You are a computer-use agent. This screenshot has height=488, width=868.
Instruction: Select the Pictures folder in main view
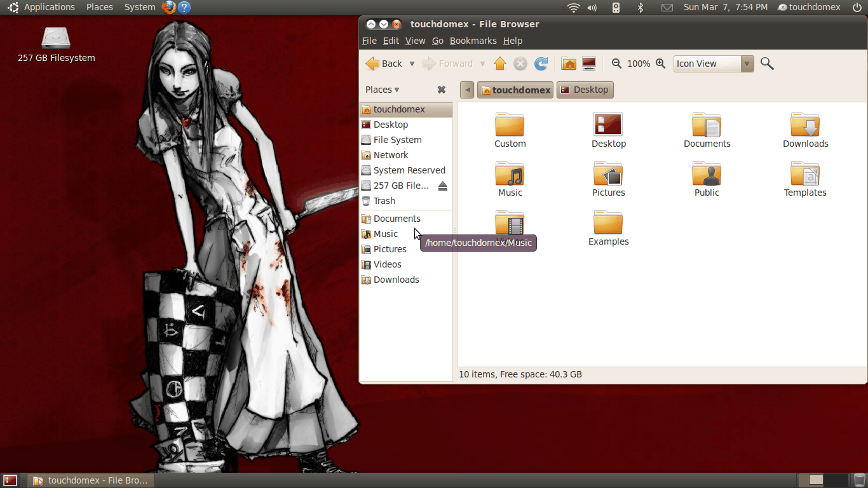608,179
